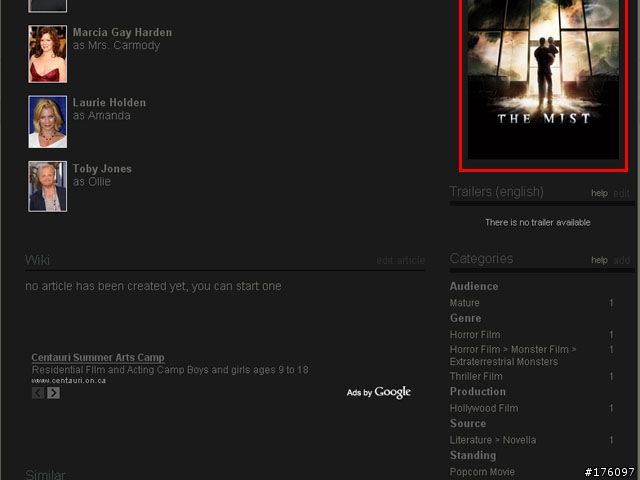Open Toby Jones's cast photo
The height and width of the screenshot is (480, 640).
click(48, 186)
